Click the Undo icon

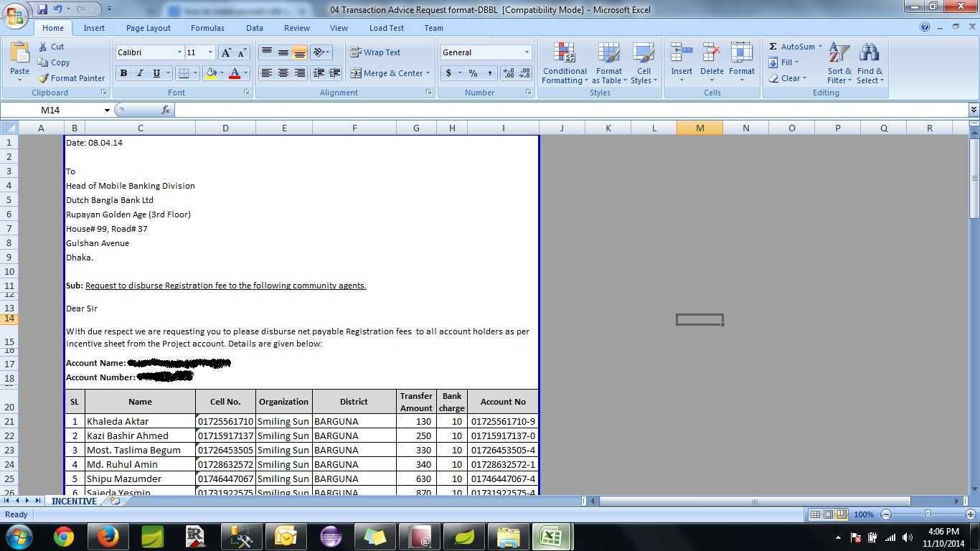57,9
